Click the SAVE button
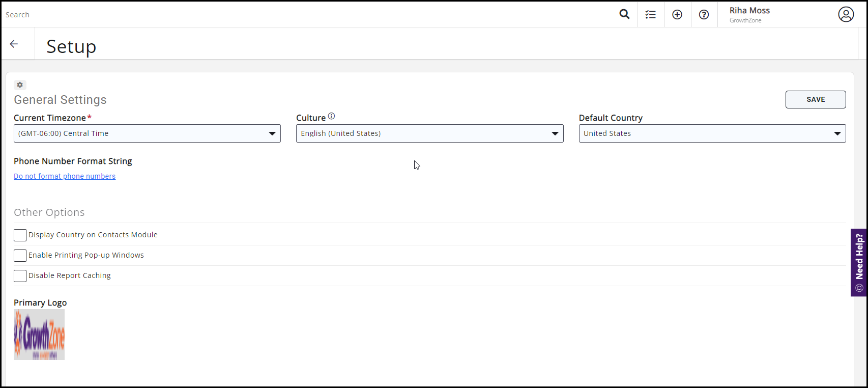868x388 pixels. click(x=815, y=100)
